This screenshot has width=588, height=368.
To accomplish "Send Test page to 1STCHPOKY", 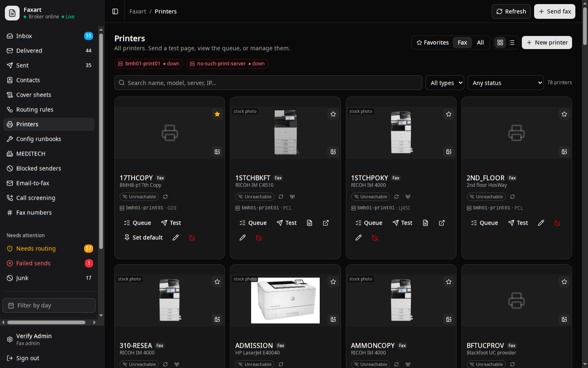I will click(x=402, y=223).
